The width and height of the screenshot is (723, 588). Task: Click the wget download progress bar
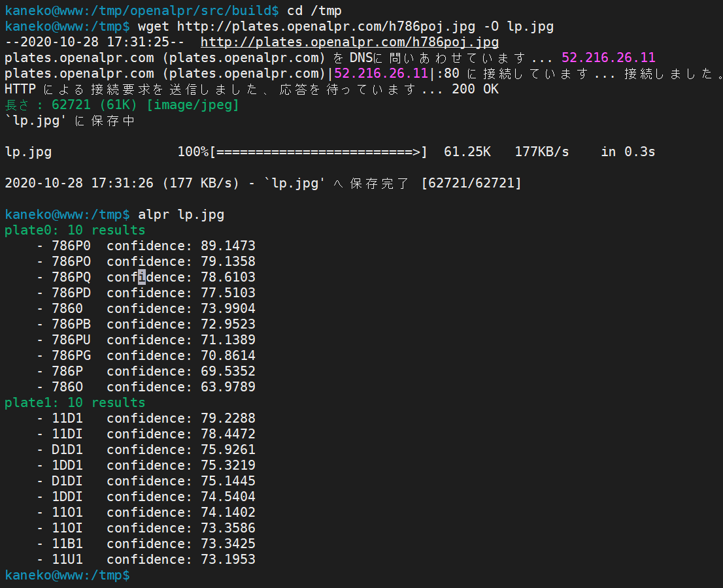point(318,152)
